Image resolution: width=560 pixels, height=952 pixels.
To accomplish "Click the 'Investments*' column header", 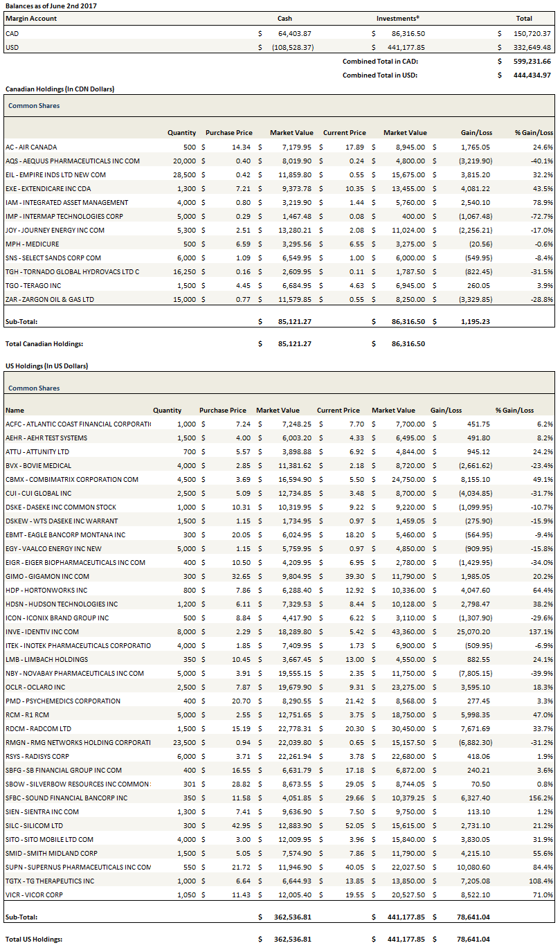I will coord(398,19).
